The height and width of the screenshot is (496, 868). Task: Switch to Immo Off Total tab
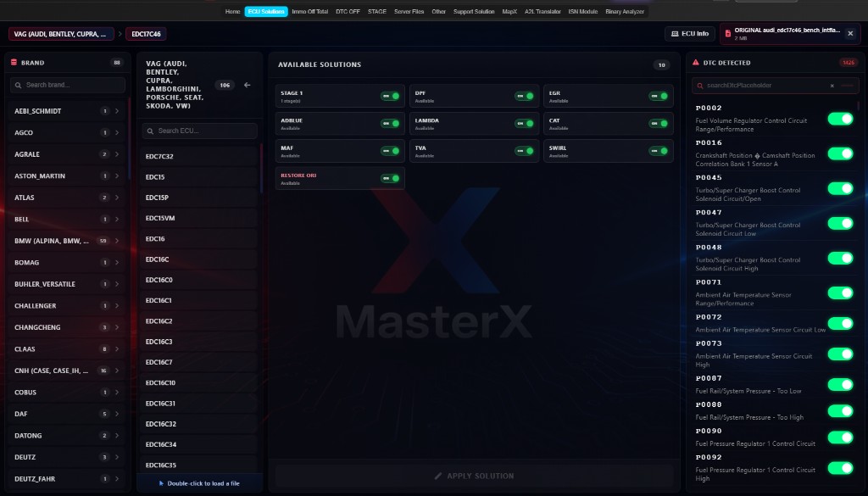pyautogui.click(x=310, y=12)
